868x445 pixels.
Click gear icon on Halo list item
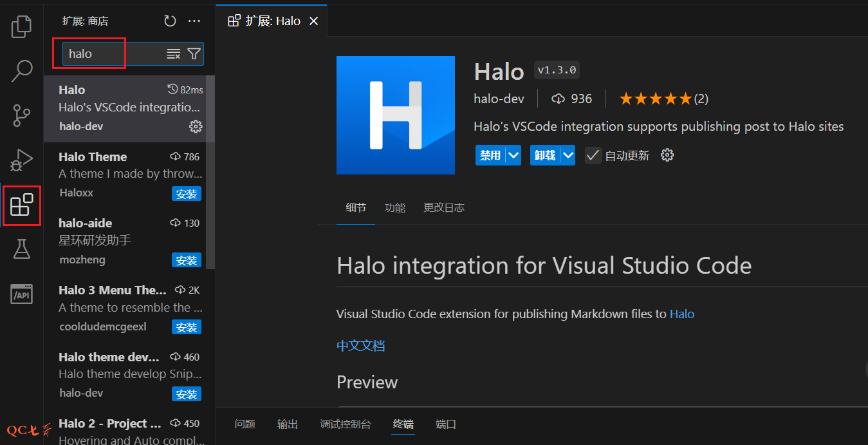tap(196, 127)
